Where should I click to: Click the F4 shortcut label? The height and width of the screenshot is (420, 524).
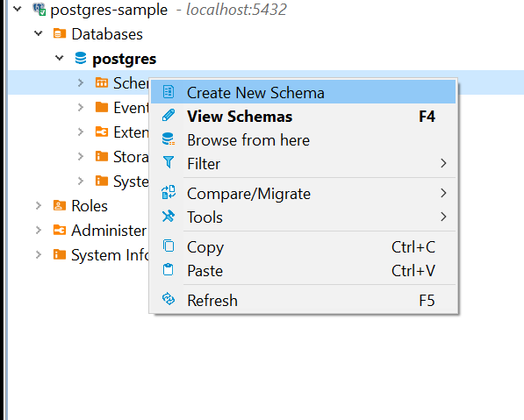[x=427, y=117]
